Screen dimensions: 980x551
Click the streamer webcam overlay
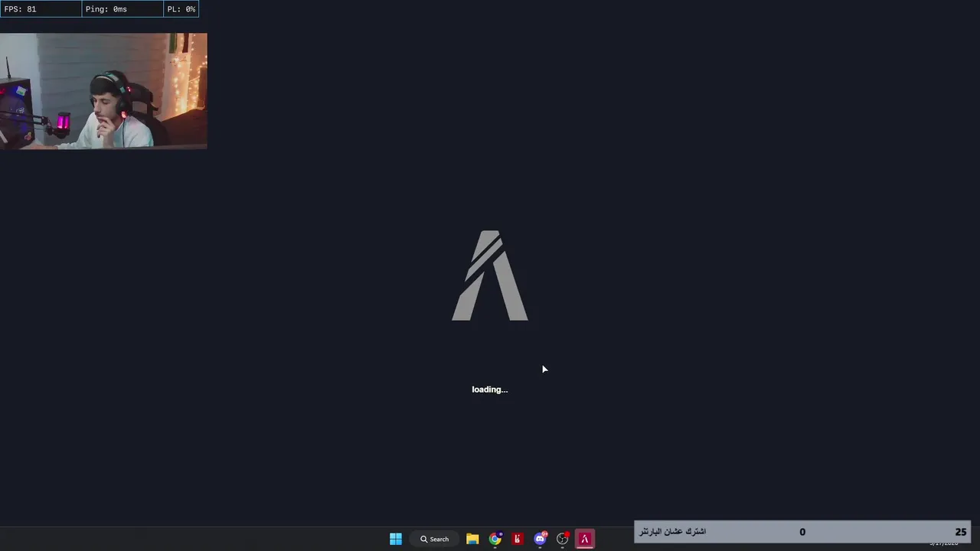[x=103, y=91]
